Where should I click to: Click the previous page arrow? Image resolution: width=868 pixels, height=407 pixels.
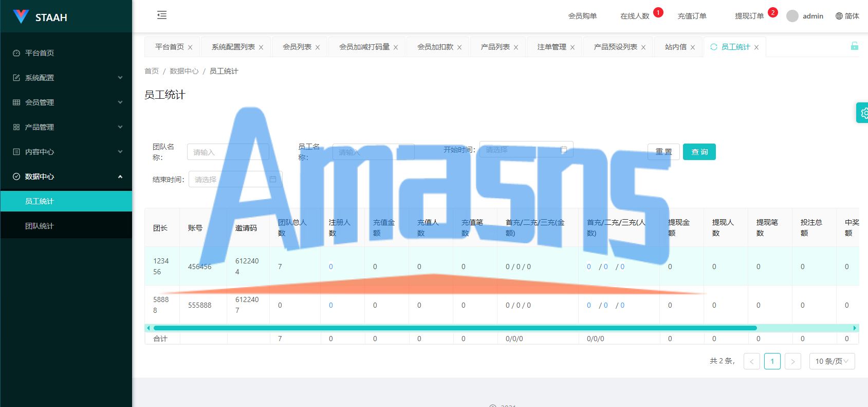pyautogui.click(x=752, y=361)
